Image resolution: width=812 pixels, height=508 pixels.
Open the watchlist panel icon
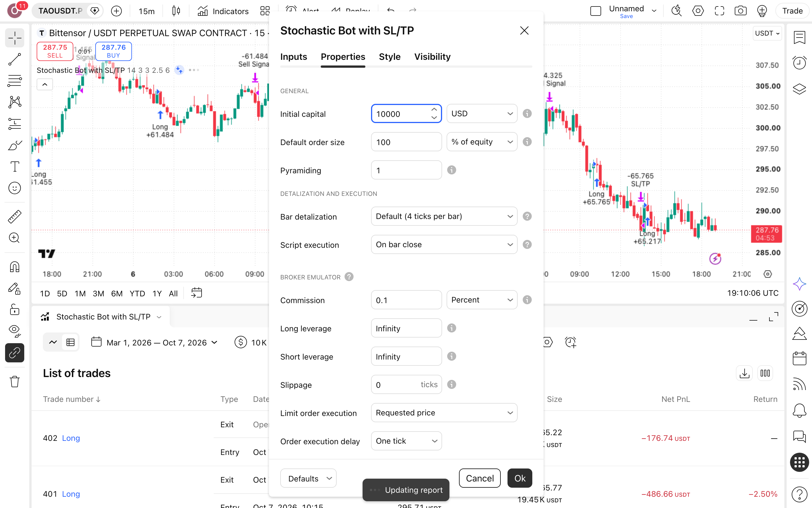click(x=799, y=38)
